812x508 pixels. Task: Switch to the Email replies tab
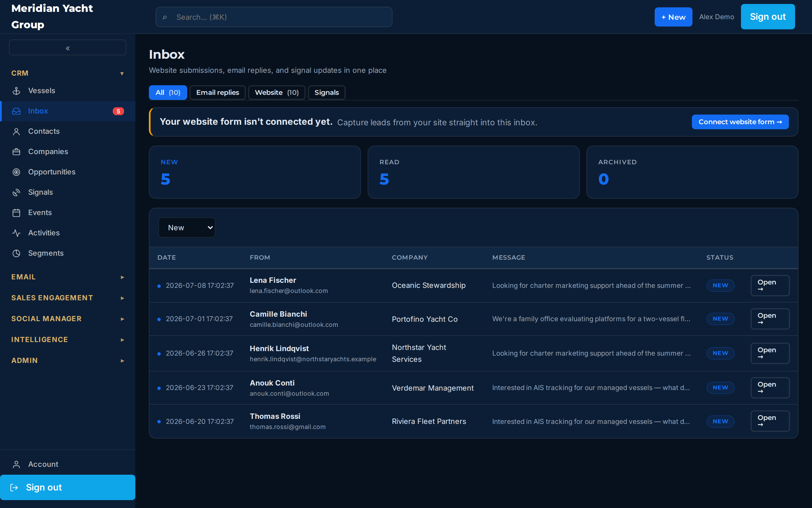coord(217,92)
